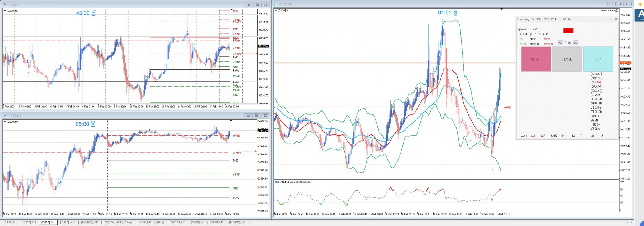Toggle the M5 timeframe in Scalping panel
This screenshot has height=226, width=644.
click(x=543, y=136)
